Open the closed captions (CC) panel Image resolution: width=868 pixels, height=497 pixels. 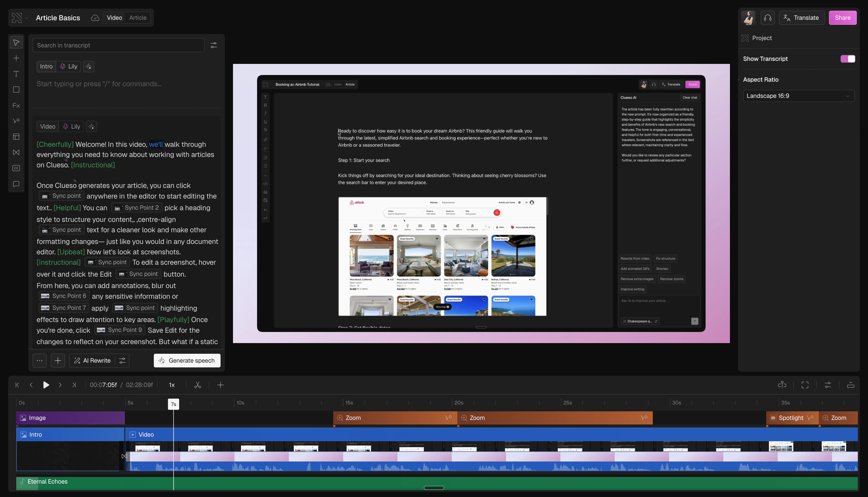[16, 168]
